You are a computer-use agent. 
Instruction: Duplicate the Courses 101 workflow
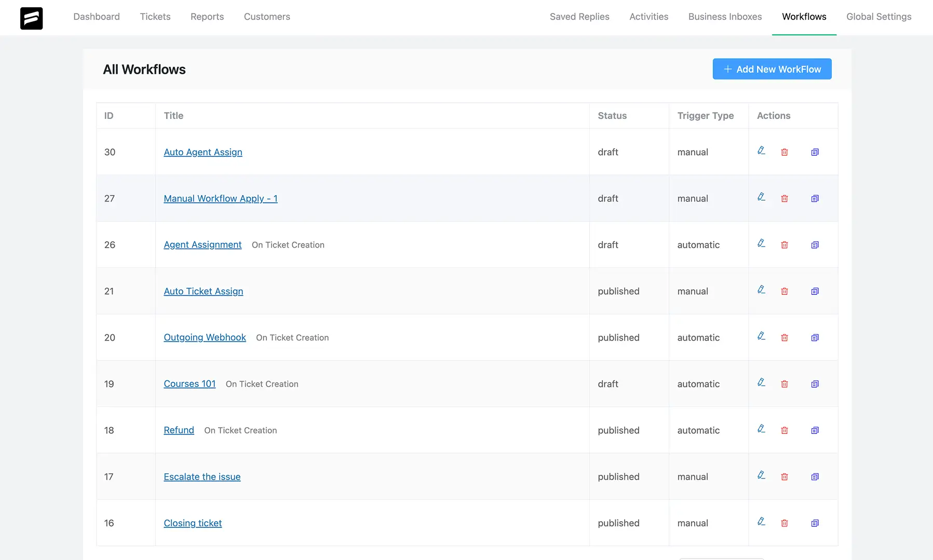(815, 384)
